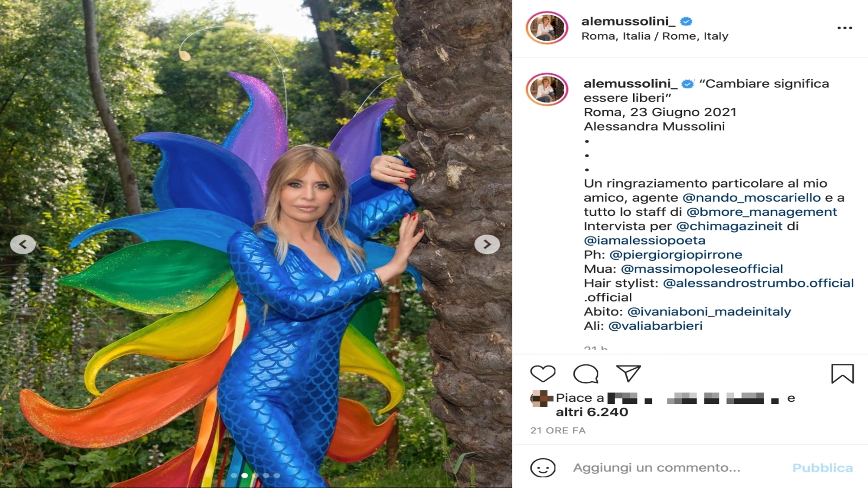
Task: Click the comment input field
Action: pyautogui.click(x=656, y=467)
